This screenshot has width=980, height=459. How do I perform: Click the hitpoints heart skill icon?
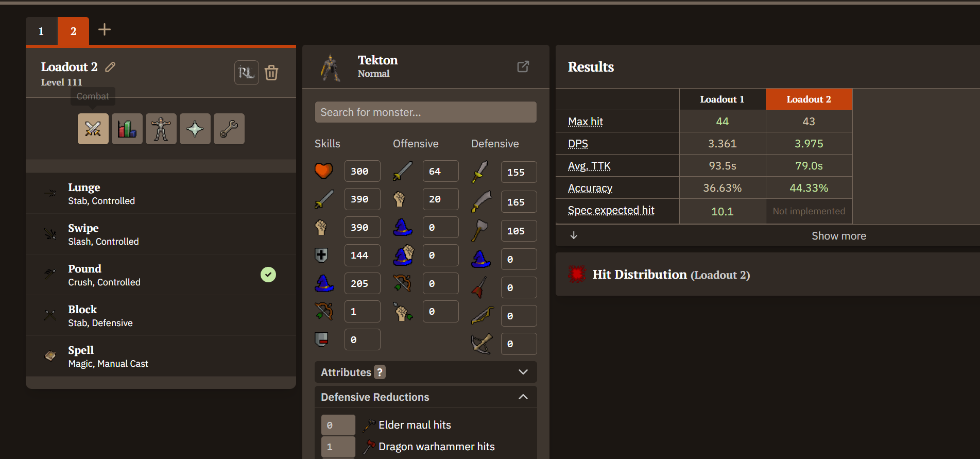(x=324, y=171)
